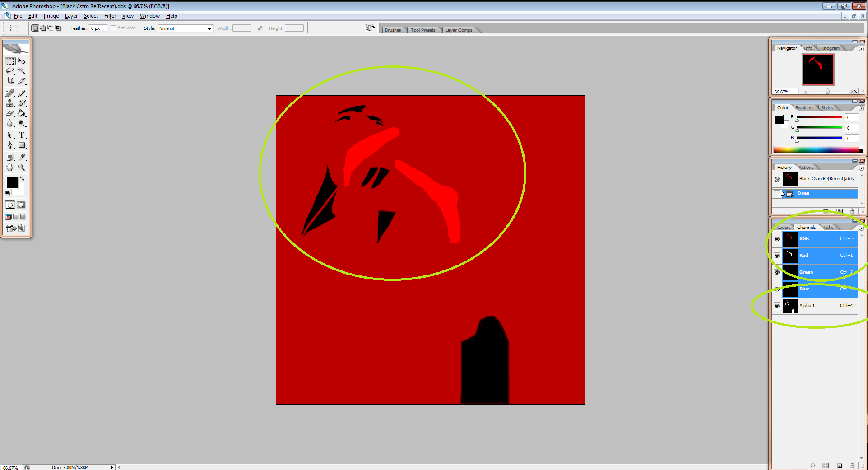Switch to the Layers tab

click(784, 228)
